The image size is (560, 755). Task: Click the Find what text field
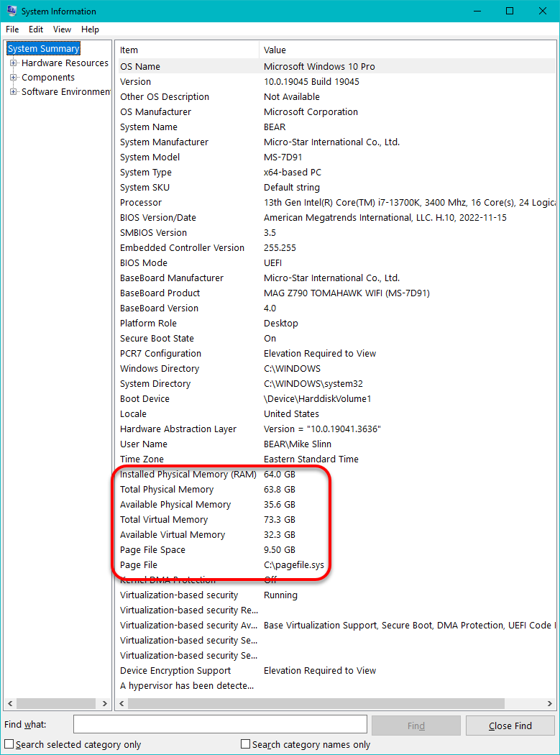click(x=220, y=725)
